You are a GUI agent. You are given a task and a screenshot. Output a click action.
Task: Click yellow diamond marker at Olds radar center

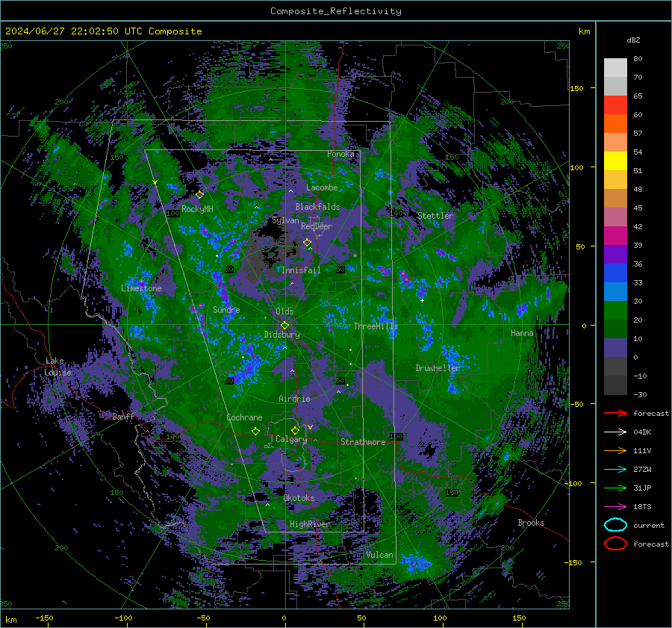click(x=284, y=326)
